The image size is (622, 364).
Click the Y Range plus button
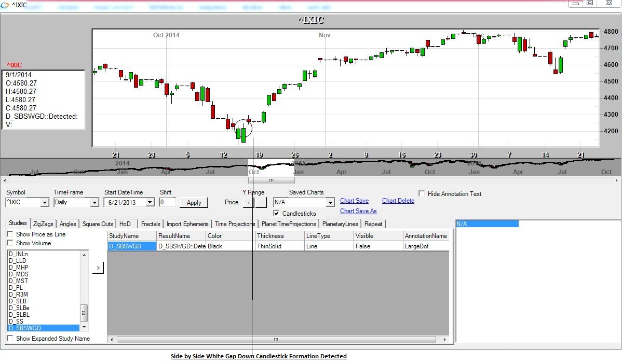click(x=249, y=202)
